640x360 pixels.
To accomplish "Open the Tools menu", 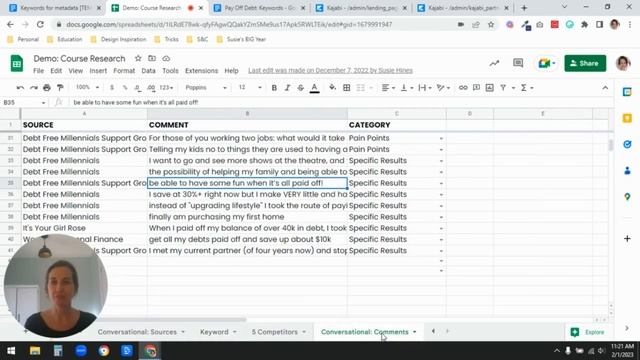I will point(170,71).
